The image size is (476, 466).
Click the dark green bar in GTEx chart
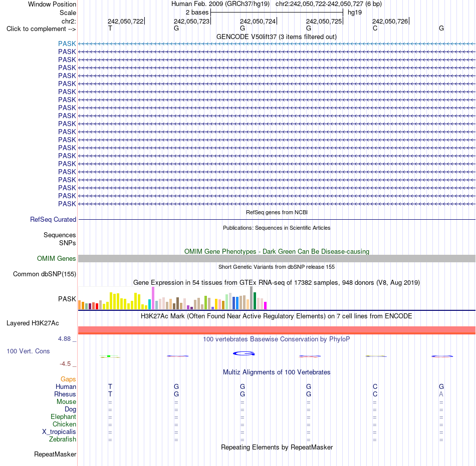point(255,301)
